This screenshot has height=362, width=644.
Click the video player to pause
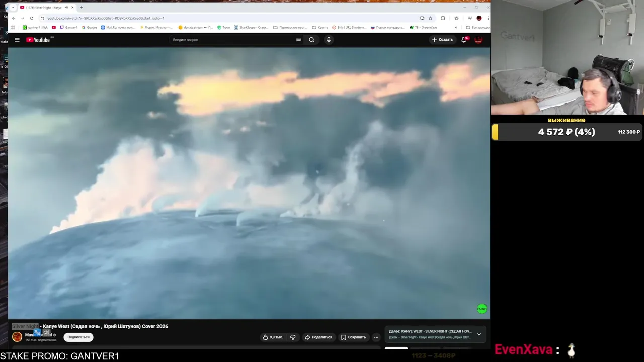(x=249, y=183)
